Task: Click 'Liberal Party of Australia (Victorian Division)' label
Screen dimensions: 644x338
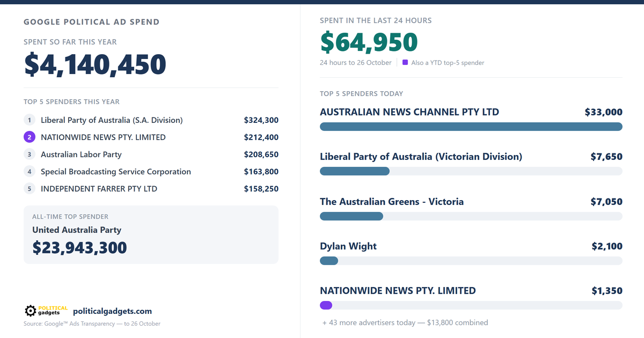Action: click(x=421, y=157)
